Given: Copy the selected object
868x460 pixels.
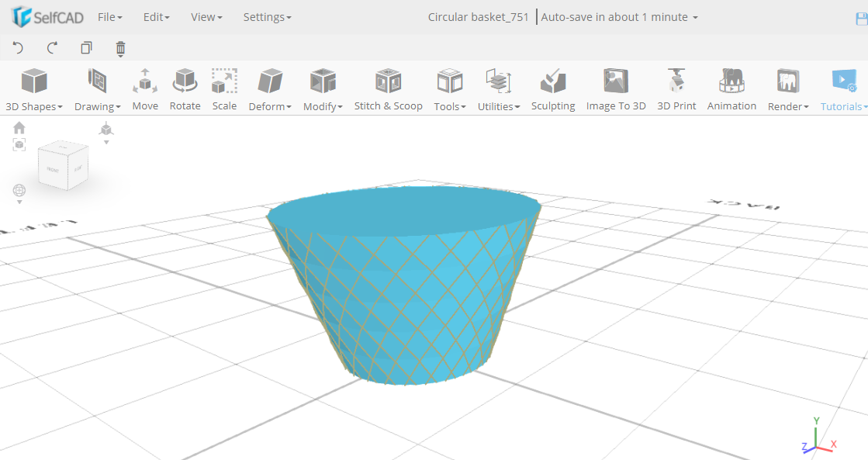Looking at the screenshot, I should [x=86, y=48].
